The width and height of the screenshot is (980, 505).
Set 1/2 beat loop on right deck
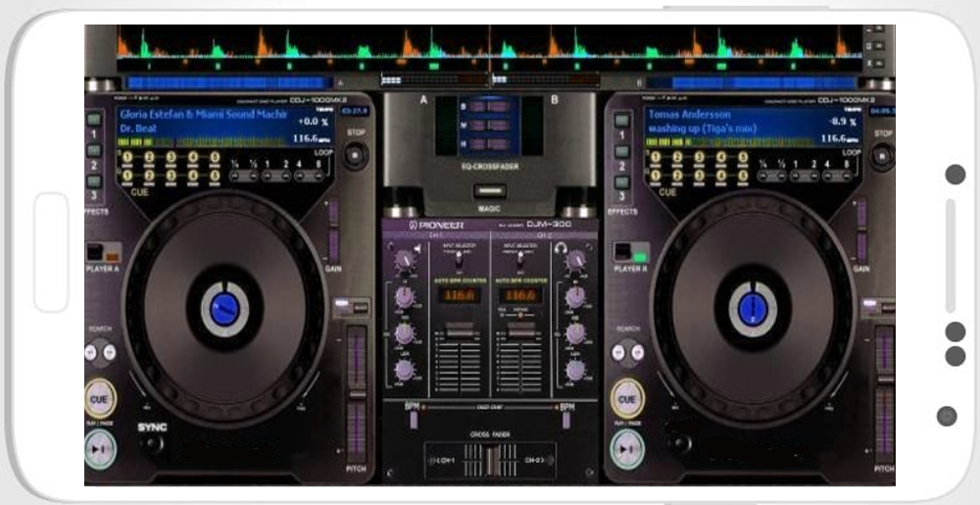click(779, 177)
